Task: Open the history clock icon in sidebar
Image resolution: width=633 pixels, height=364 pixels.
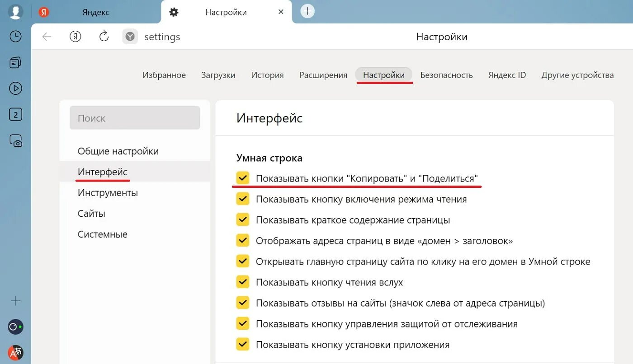Action: [x=15, y=37]
